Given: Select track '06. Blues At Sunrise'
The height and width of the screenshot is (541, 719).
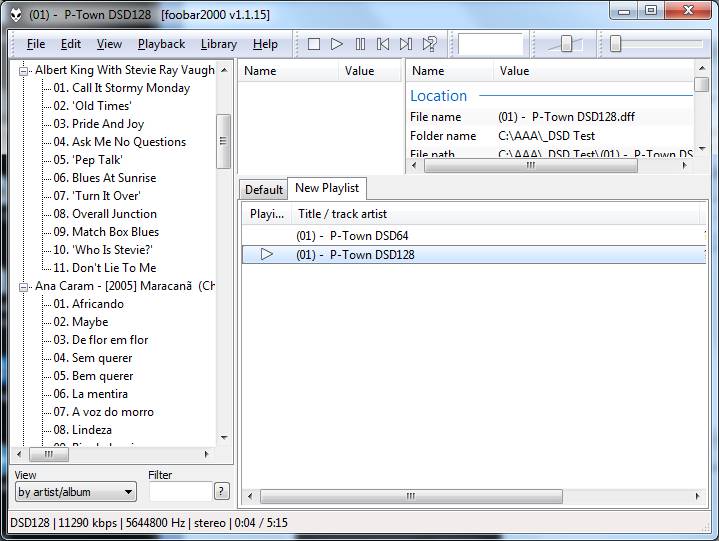Looking at the screenshot, I should point(105,178).
